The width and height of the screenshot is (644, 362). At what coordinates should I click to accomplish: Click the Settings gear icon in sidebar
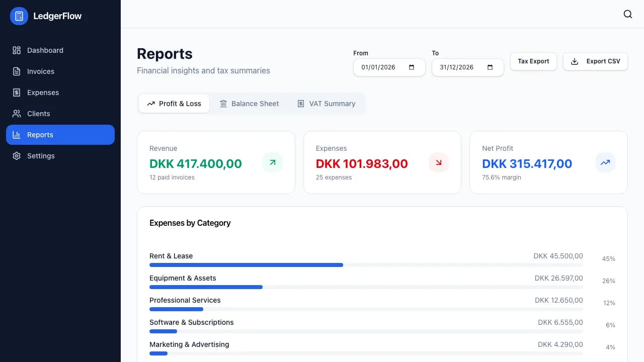17,156
